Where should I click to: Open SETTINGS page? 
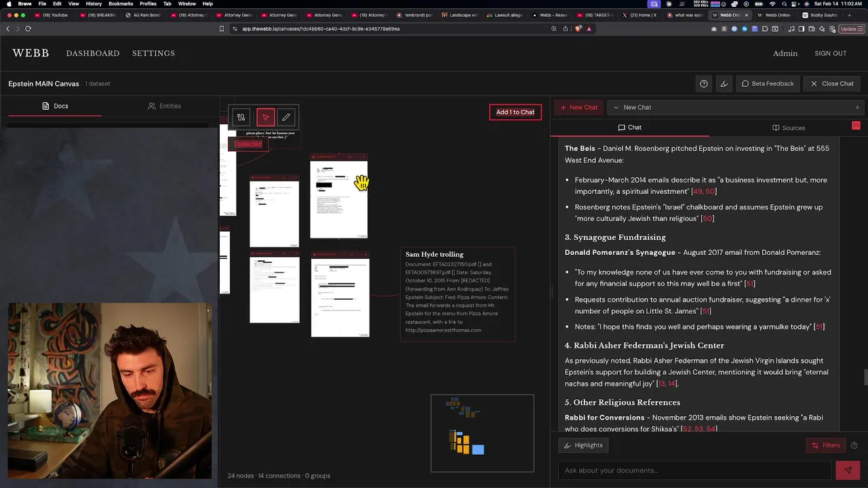[x=153, y=53]
